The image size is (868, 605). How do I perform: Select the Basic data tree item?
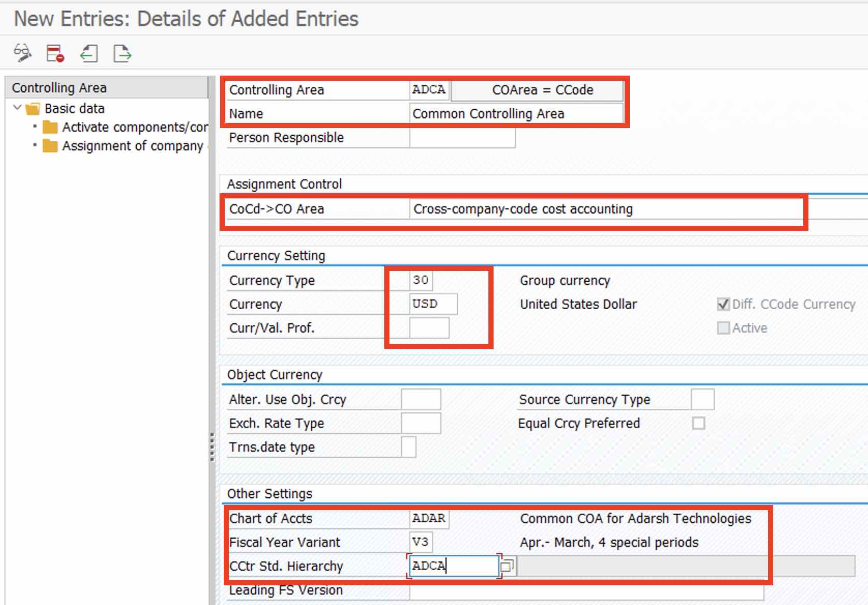click(x=74, y=109)
